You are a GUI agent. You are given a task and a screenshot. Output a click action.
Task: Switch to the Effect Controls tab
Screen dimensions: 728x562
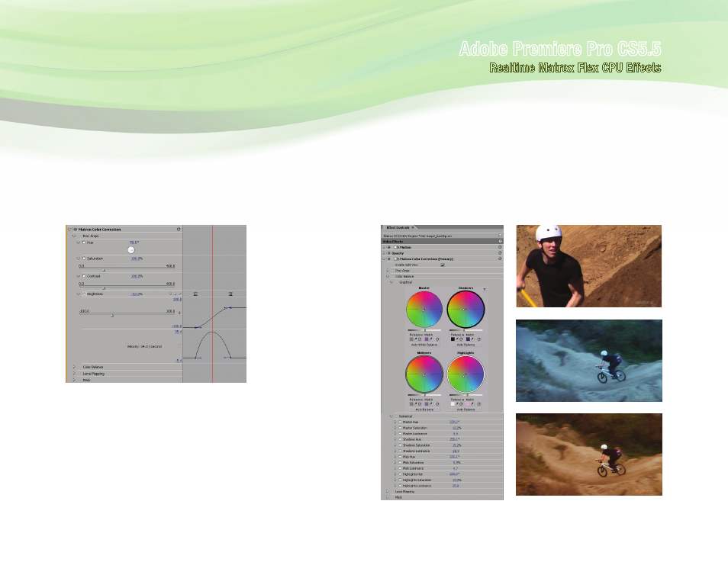398,227
